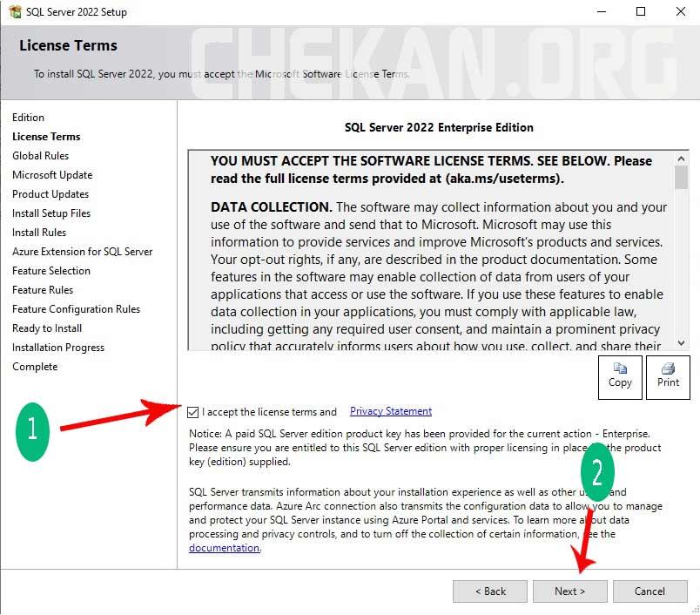Click the license text scrollbar track
Screen dimensions: 700x615
681,261
